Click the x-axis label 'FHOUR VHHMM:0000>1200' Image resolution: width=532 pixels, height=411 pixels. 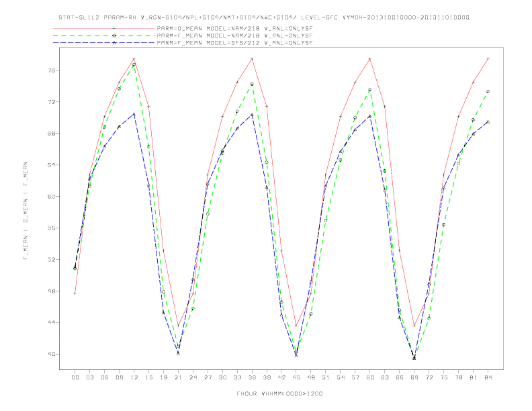click(x=279, y=394)
